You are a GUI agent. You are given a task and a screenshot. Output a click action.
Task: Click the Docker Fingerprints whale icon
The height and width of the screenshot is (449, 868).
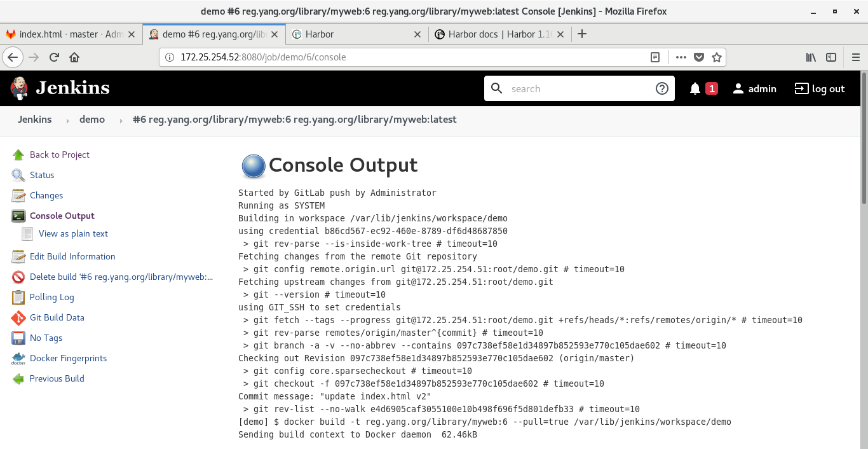[x=18, y=358]
